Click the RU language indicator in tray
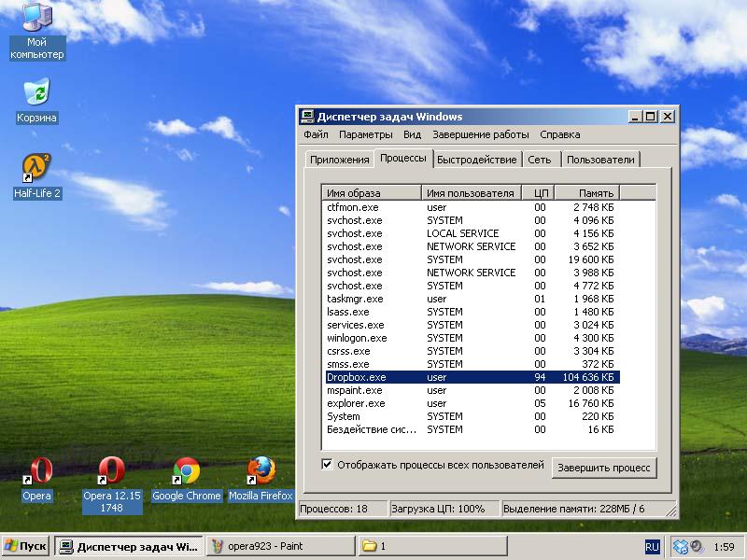Image resolution: width=747 pixels, height=560 pixels. 652,546
